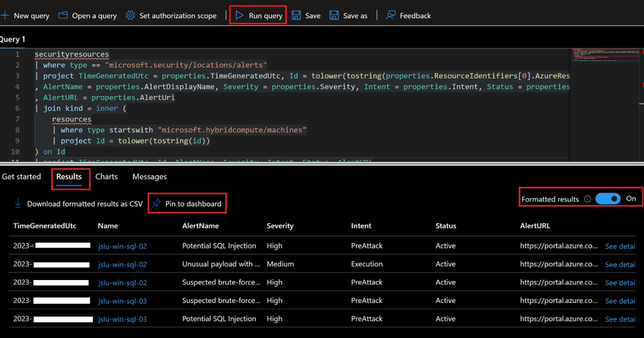Screen dimensions: 644x338
Task: Click the AlertURL = properties.AlertUri line
Action: coord(104,98)
